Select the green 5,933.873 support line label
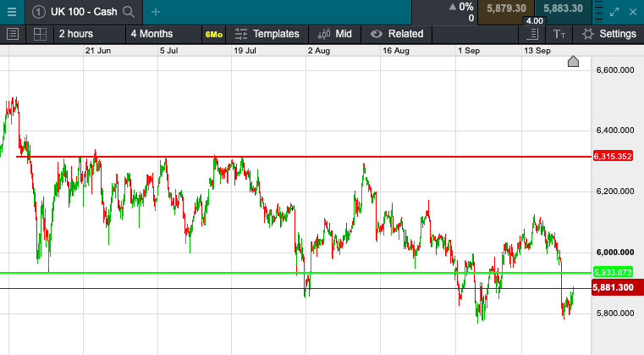644x355 pixels. pos(613,272)
